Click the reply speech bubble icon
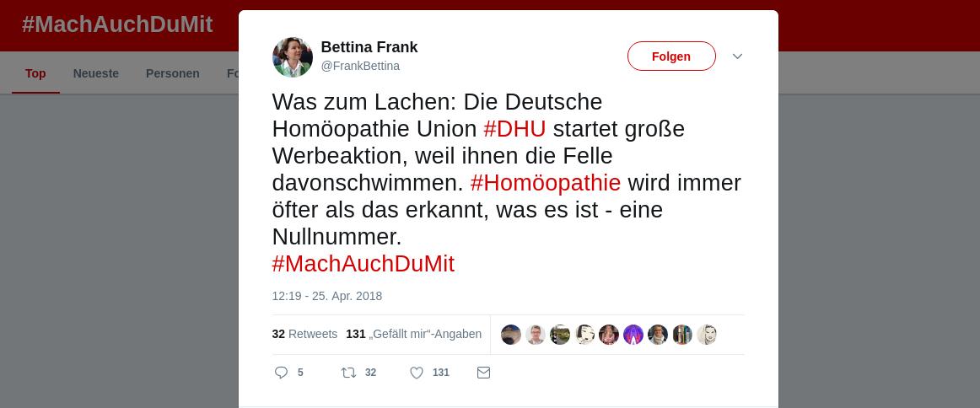 [x=282, y=373]
